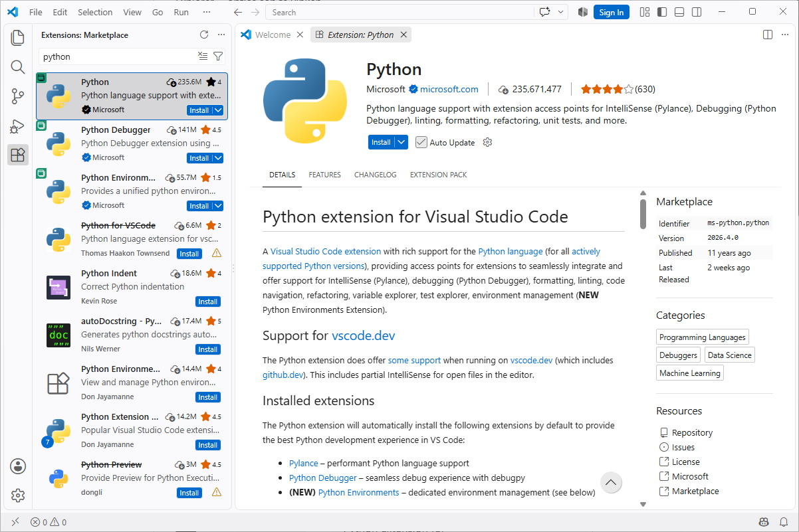Open the Manage gear in activity bar

[18, 495]
